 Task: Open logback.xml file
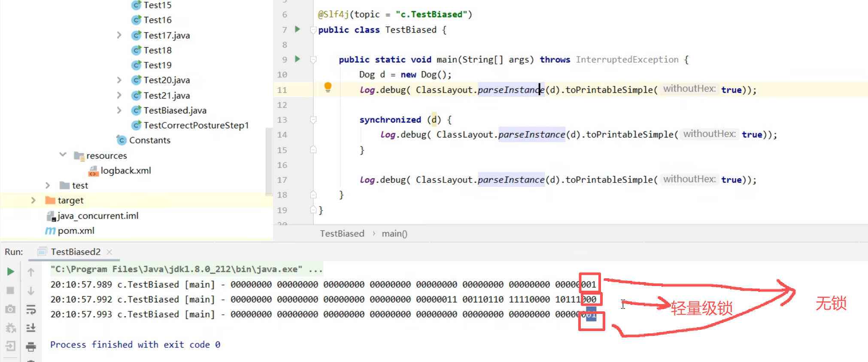pyautogui.click(x=125, y=170)
